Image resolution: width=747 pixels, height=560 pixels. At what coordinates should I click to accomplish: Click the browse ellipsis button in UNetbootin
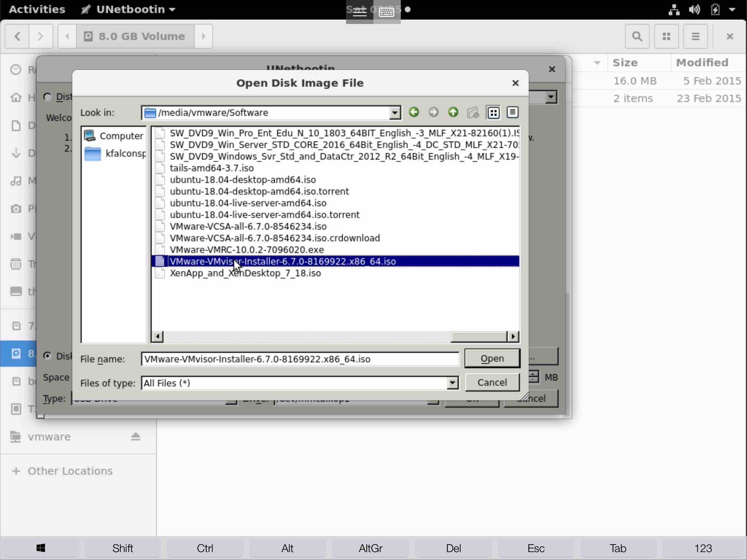pyautogui.click(x=543, y=357)
